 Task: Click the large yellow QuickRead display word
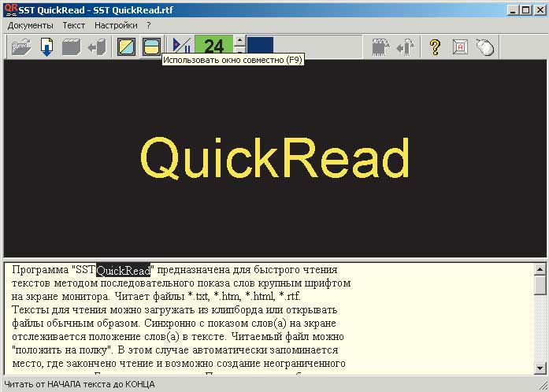point(275,158)
